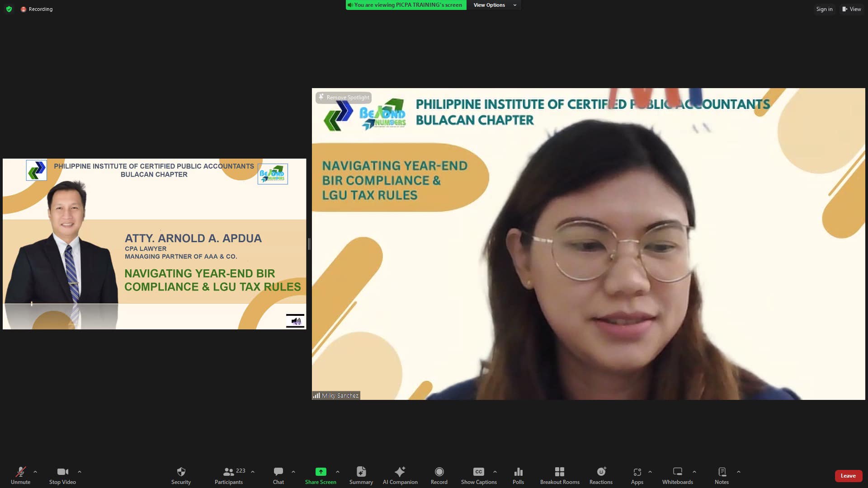Open the View Options dropdown
Screen dimensions: 868x488
click(495, 5)
